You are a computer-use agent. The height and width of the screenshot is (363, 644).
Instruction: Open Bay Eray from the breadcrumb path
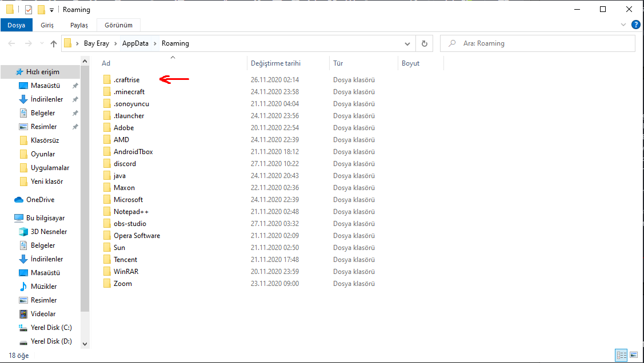pos(97,43)
